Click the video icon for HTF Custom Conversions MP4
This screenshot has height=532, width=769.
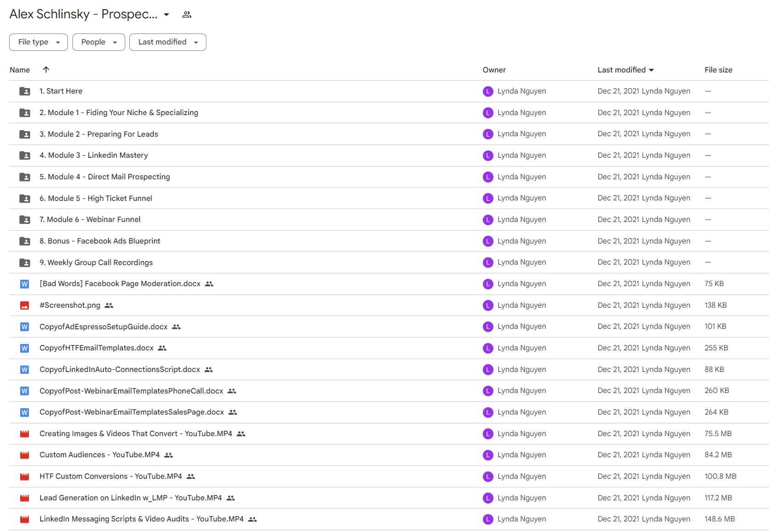point(25,477)
